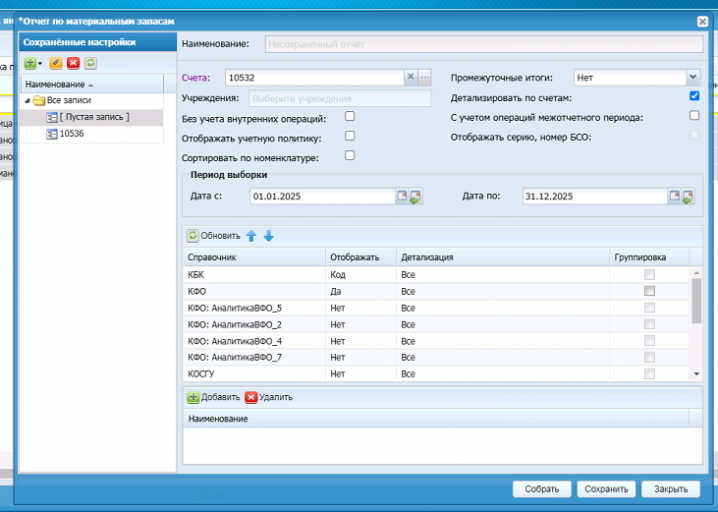Select the КФО: АналитикаВФО_4 row
The width and height of the screenshot is (718, 512).
(436, 341)
